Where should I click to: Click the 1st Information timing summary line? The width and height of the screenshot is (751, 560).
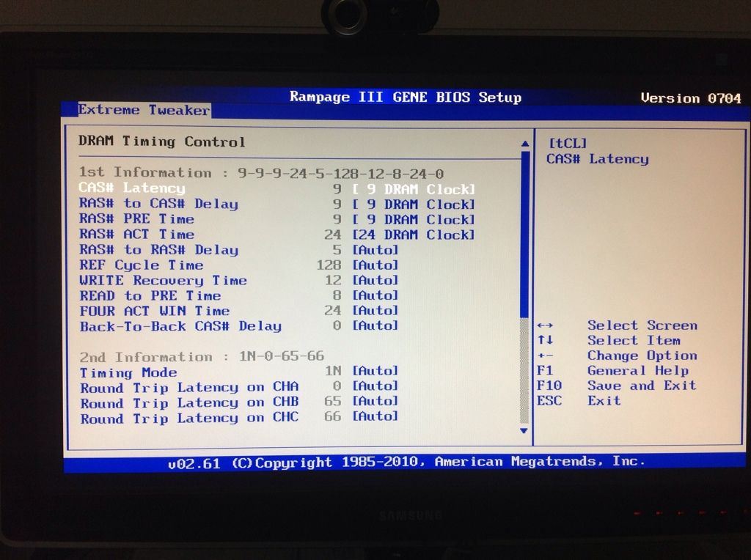[x=261, y=173]
